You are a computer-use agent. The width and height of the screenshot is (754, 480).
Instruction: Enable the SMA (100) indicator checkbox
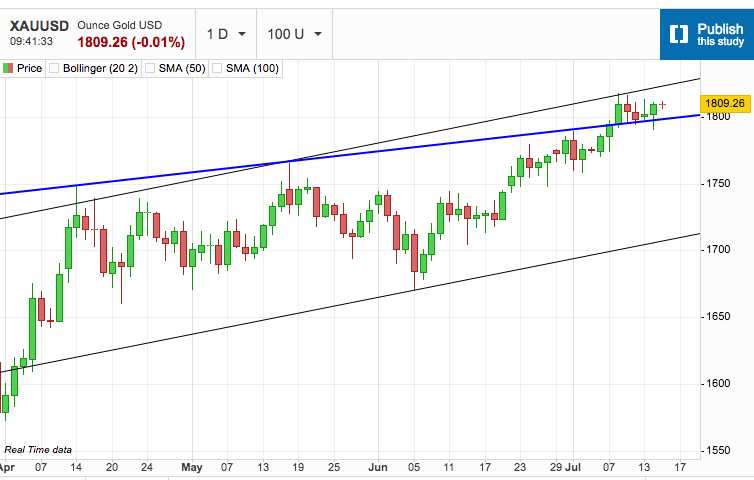(217, 68)
